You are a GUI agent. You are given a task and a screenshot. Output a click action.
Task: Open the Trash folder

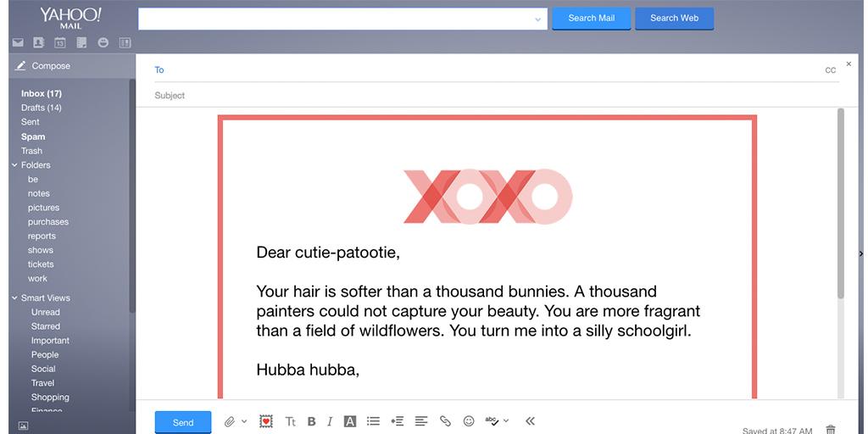pos(31,151)
